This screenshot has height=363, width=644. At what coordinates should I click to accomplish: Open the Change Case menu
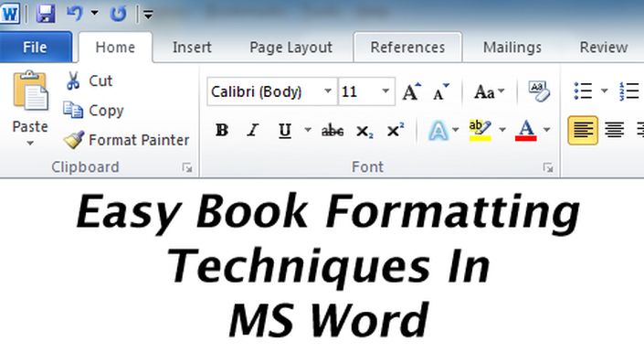(x=489, y=91)
